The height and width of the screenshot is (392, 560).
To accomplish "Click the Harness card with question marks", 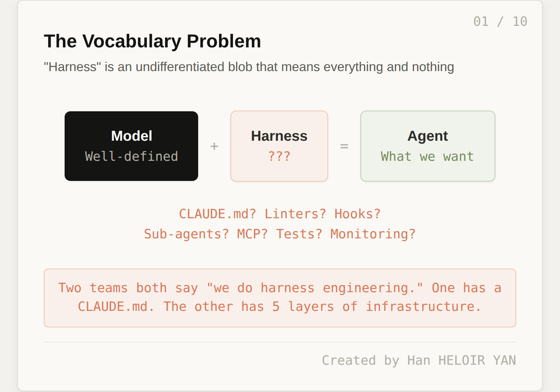I will pos(279,146).
